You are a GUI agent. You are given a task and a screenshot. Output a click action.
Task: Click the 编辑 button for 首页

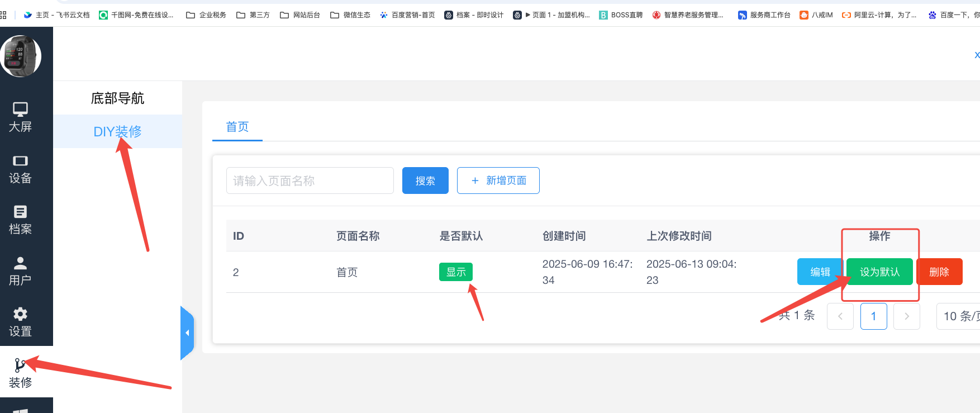(x=820, y=272)
